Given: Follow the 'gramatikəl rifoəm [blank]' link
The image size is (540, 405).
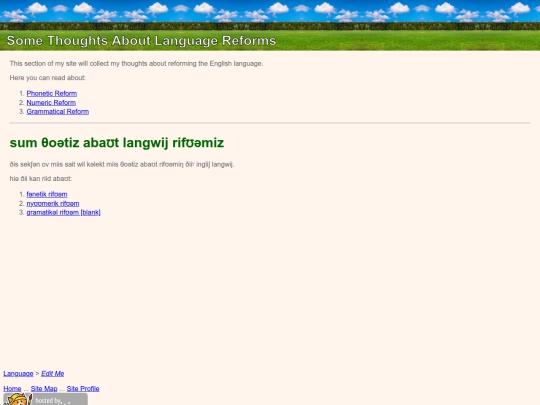Looking at the screenshot, I should tap(63, 212).
